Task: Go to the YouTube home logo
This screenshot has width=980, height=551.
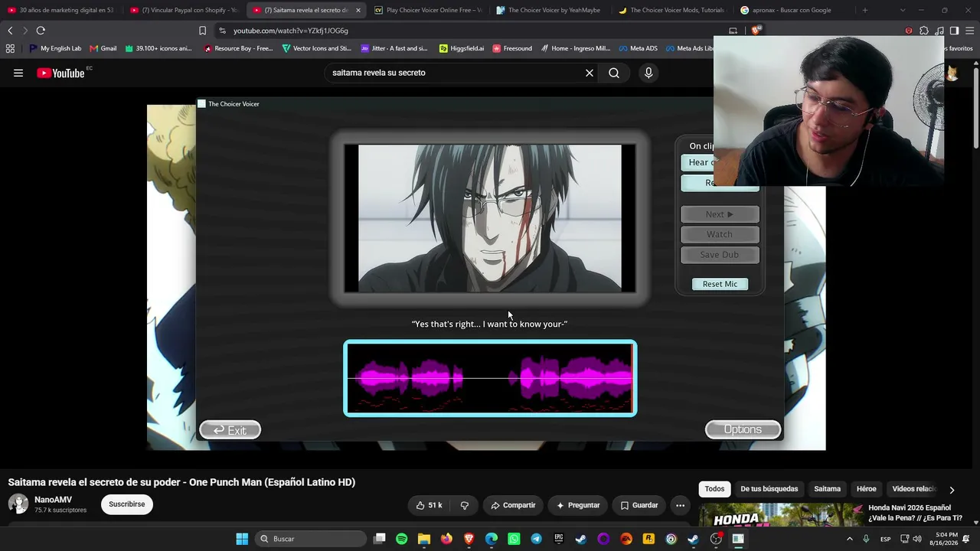Action: pos(60,73)
